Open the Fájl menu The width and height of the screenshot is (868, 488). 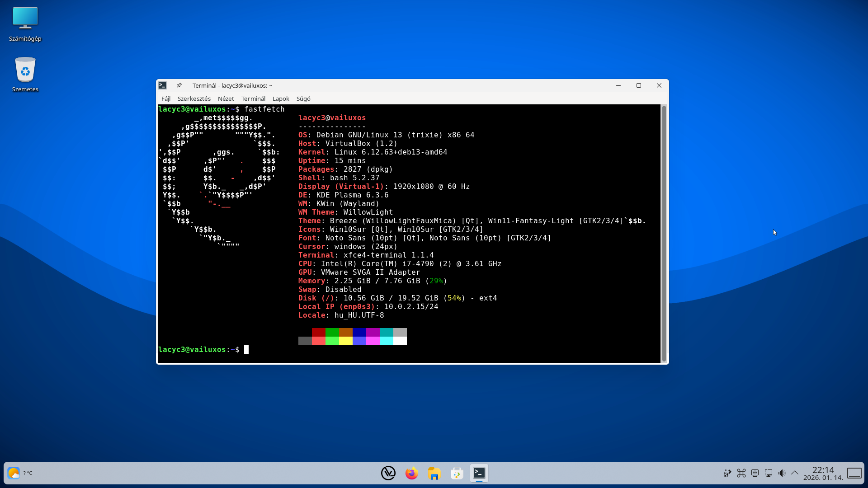(165, 99)
